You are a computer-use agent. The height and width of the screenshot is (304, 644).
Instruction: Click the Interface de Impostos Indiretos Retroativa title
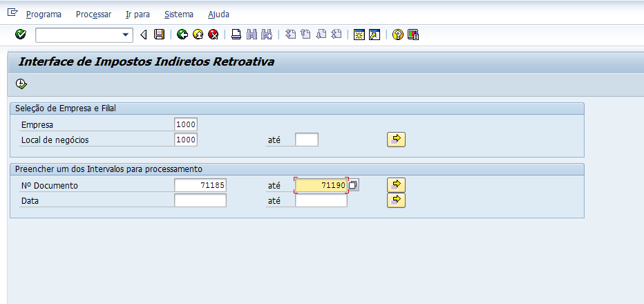pyautogui.click(x=146, y=62)
